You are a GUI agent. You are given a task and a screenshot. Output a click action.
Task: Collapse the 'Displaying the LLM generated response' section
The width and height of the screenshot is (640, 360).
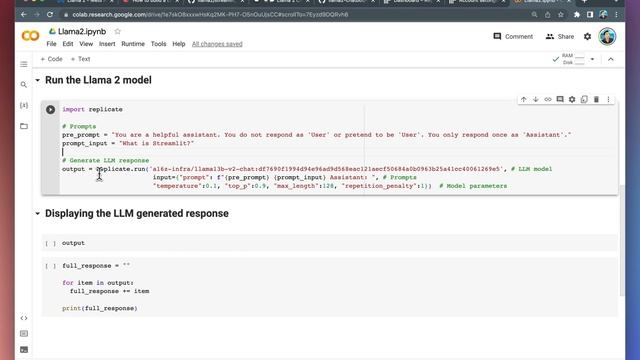coord(38,213)
